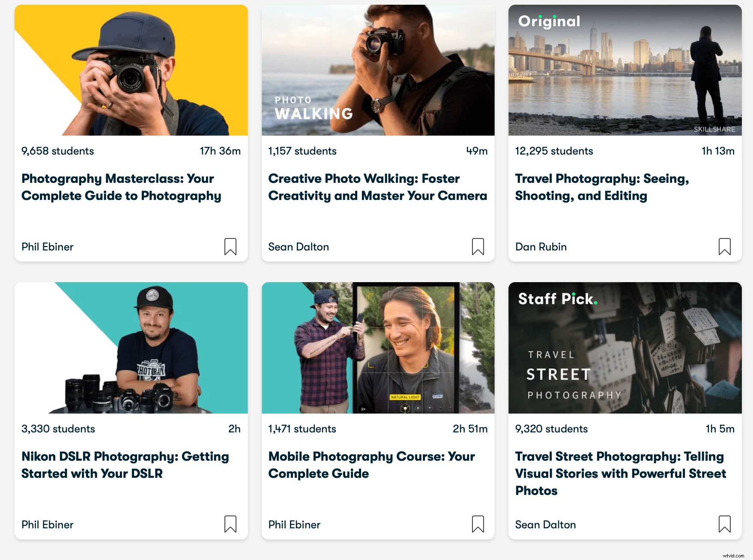Bookmark the Mobile Photography Course
Image resolution: width=753 pixels, height=560 pixels.
pos(478,524)
